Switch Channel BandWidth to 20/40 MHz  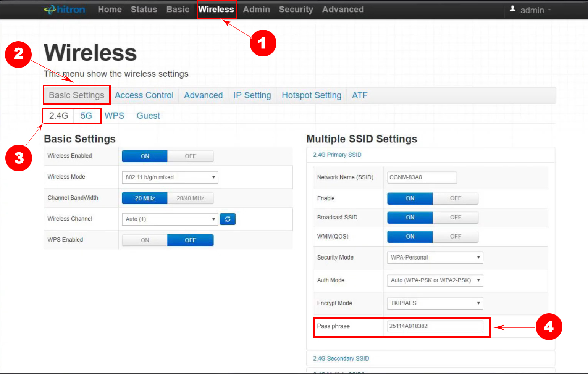coord(190,198)
